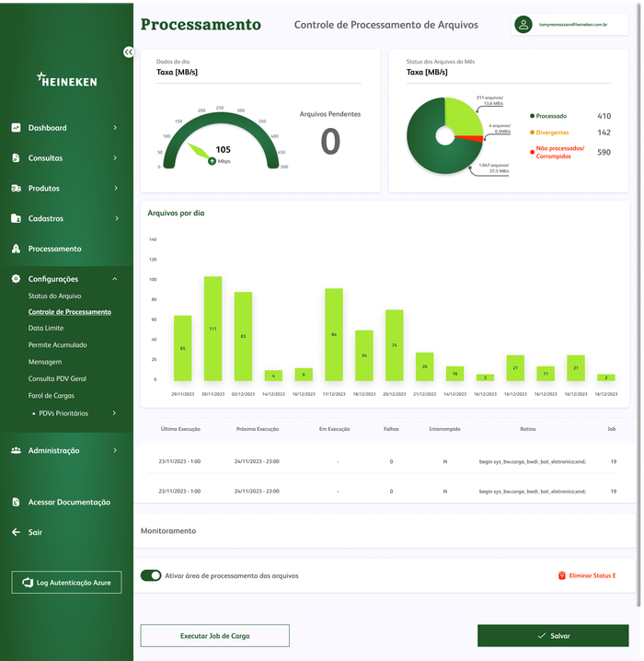This screenshot has height=661, width=644.
Task: Open Farol de Cargas submenu item
Action: [x=51, y=396]
